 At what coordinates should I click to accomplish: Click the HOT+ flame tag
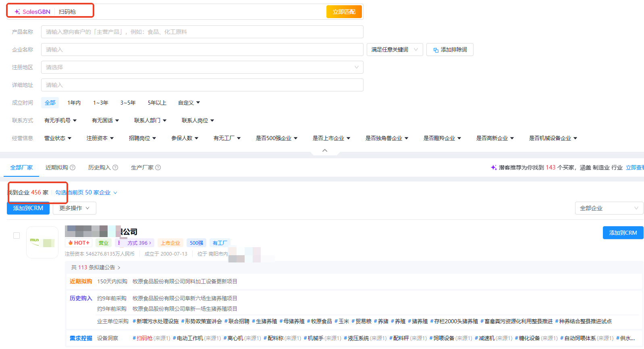click(x=79, y=243)
